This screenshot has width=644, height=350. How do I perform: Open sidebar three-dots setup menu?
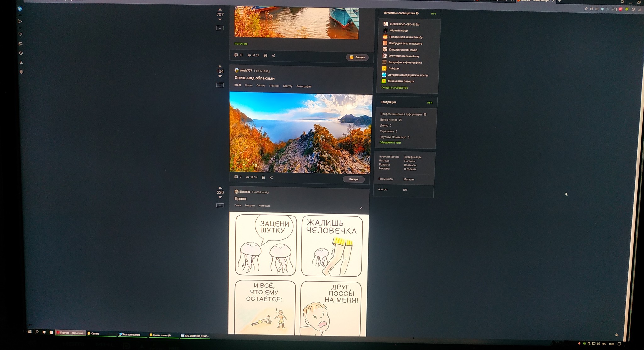pos(30,325)
